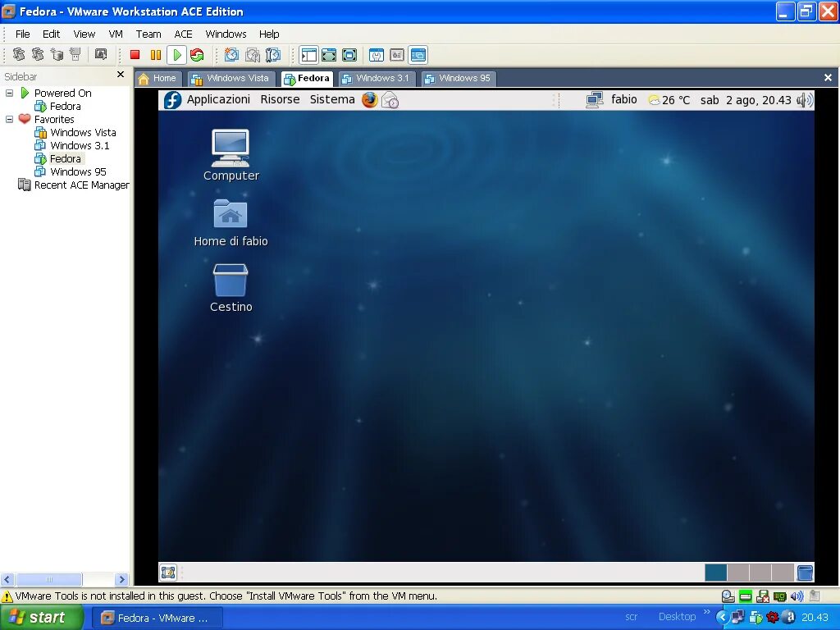Open the Cestino trash desktop icon

click(231, 288)
